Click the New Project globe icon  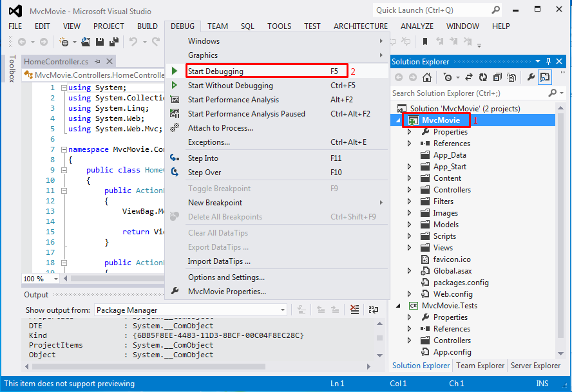pyautogui.click(x=64, y=42)
